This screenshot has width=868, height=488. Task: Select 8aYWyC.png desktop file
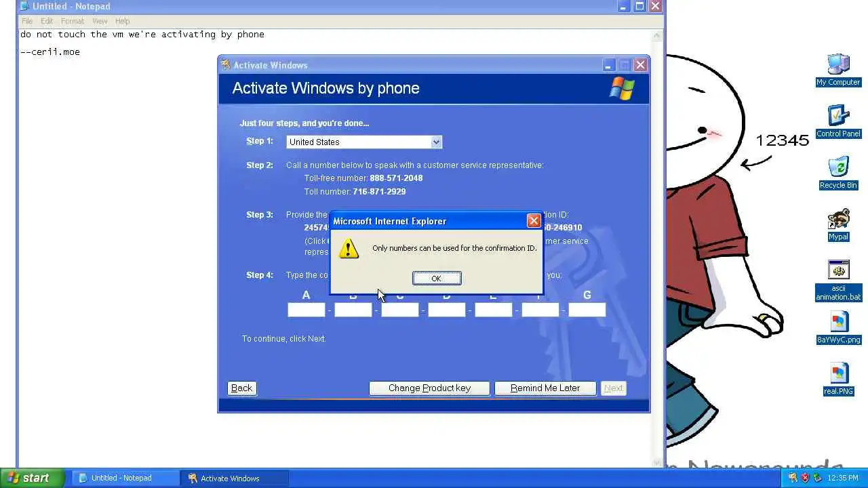pos(838,328)
